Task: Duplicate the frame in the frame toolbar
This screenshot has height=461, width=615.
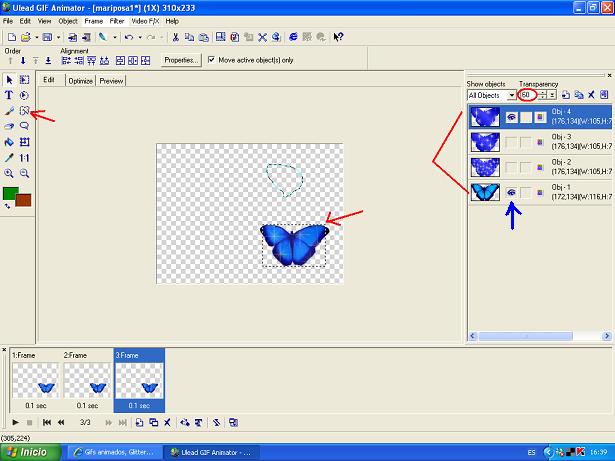Action: (153, 423)
